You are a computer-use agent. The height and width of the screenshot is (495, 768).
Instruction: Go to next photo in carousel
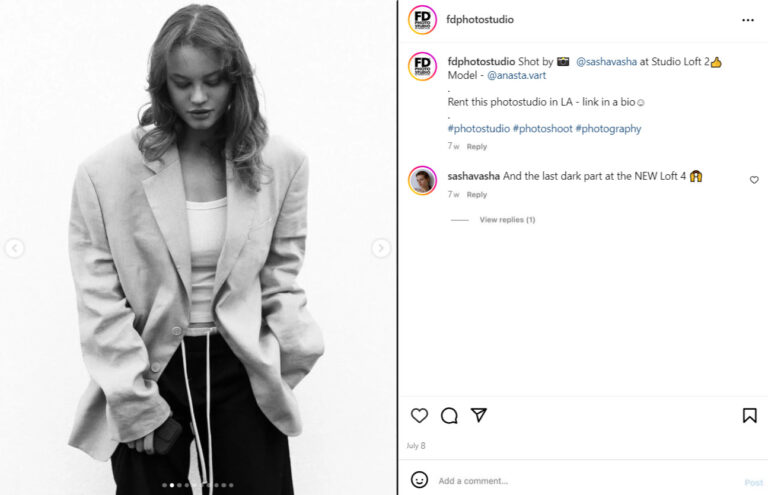tap(381, 248)
